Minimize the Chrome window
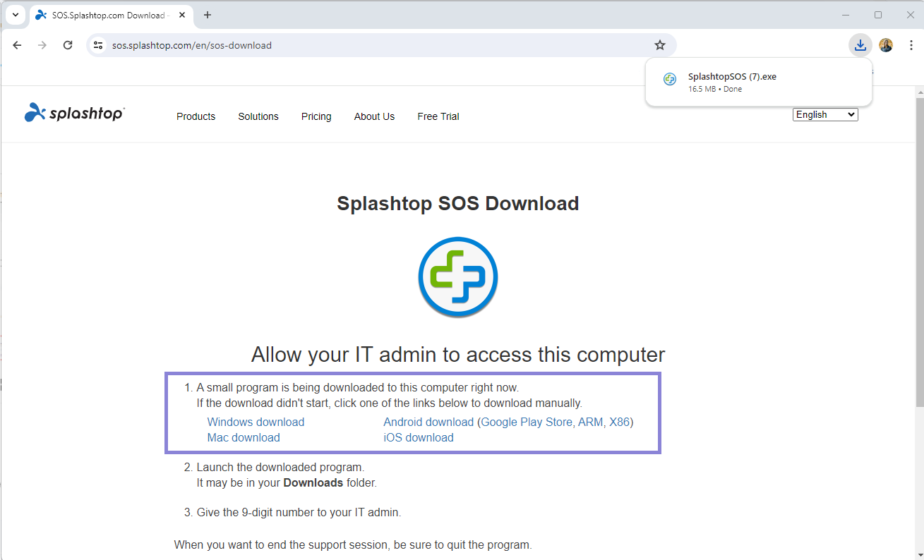 846,15
